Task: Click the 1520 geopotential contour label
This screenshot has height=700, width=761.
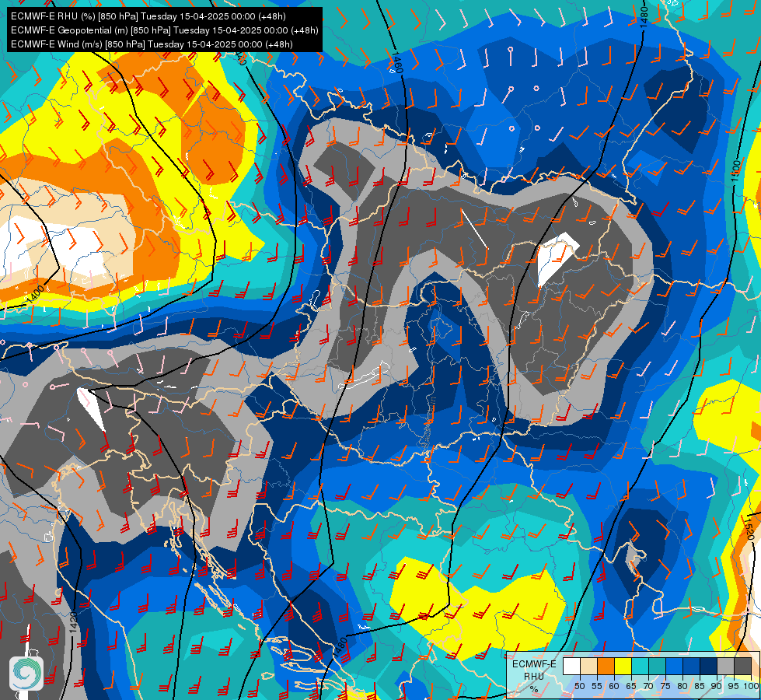Action: (x=748, y=529)
